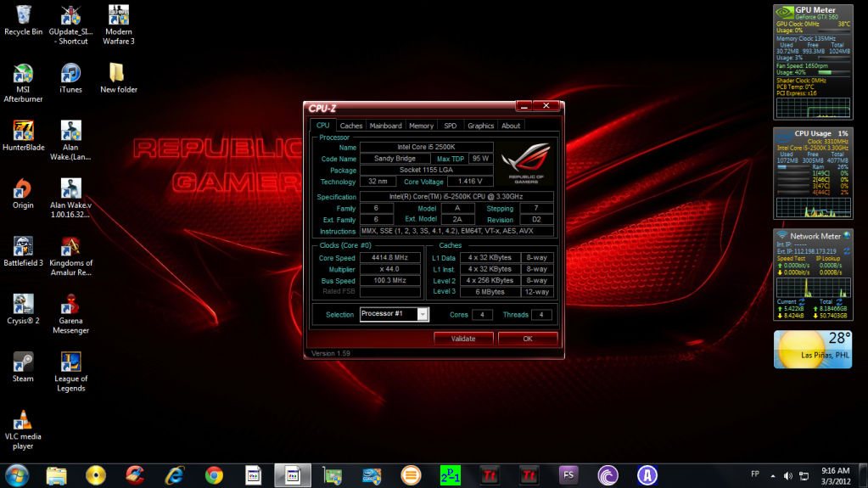The height and width of the screenshot is (488, 868).
Task: Launch Steam desktop icon
Action: [23, 367]
